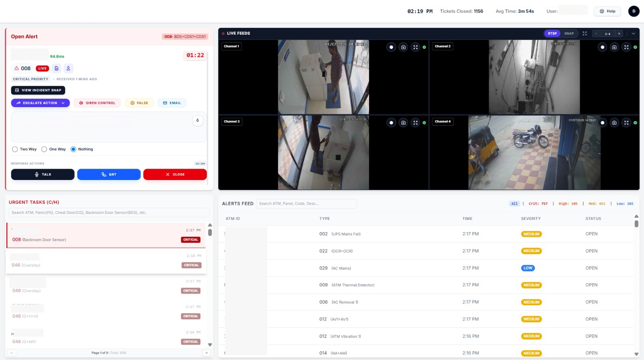The image size is (644, 360).
Task: Click the Alerts Feed search field
Action: click(307, 204)
